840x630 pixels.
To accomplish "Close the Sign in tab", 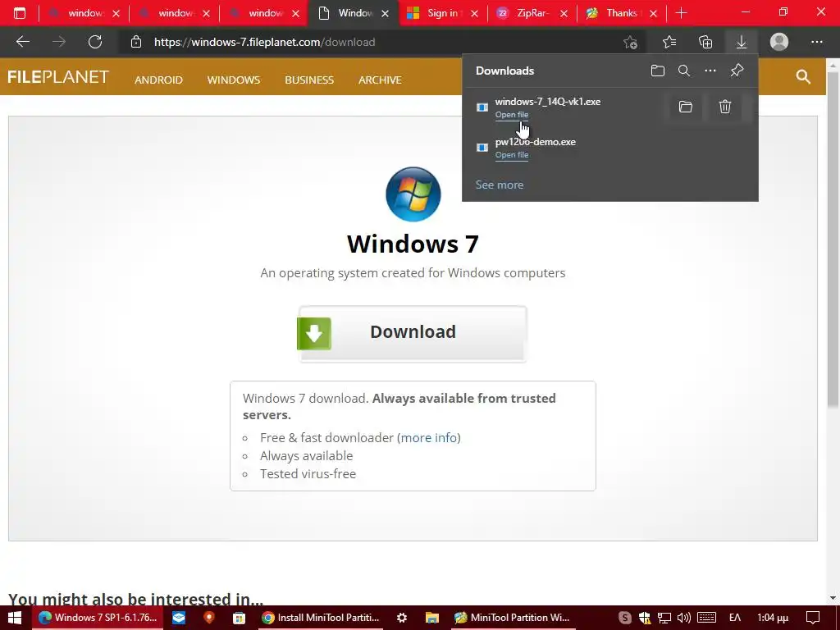I will point(474,13).
